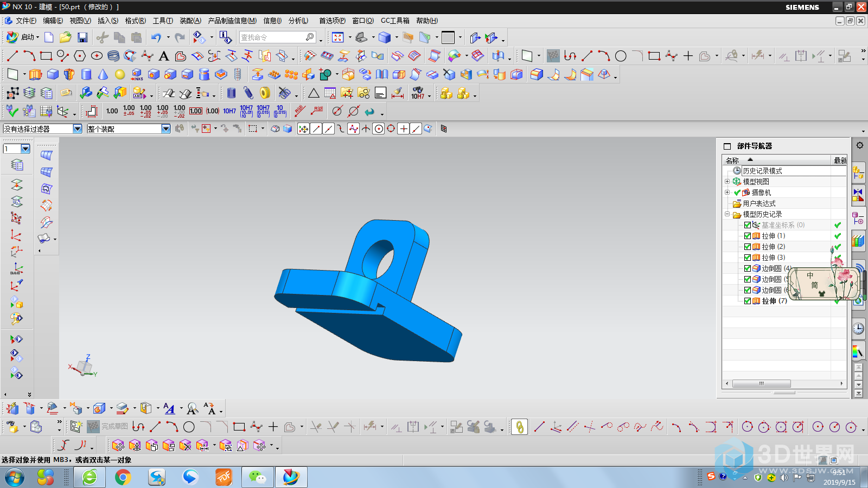Pick the Cone primitive icon

point(103,74)
